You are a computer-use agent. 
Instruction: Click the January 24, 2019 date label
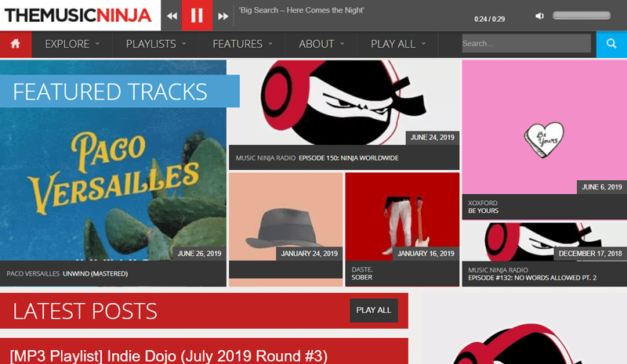(x=309, y=254)
